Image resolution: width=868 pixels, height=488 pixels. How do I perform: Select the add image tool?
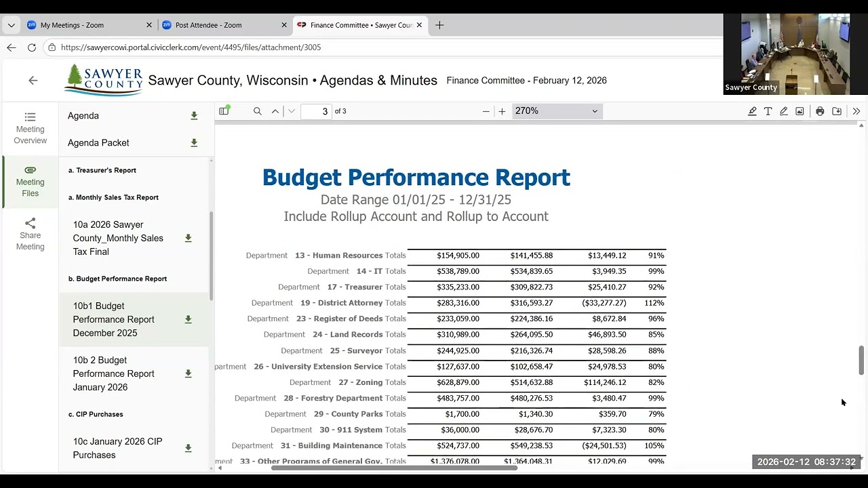800,111
